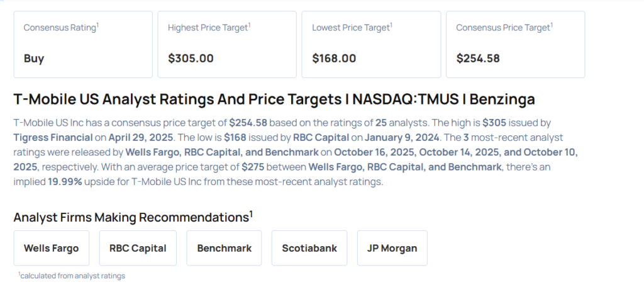Image resolution: width=644 pixels, height=304 pixels.
Task: Open the Scotiabank analyst firm button
Action: [309, 248]
